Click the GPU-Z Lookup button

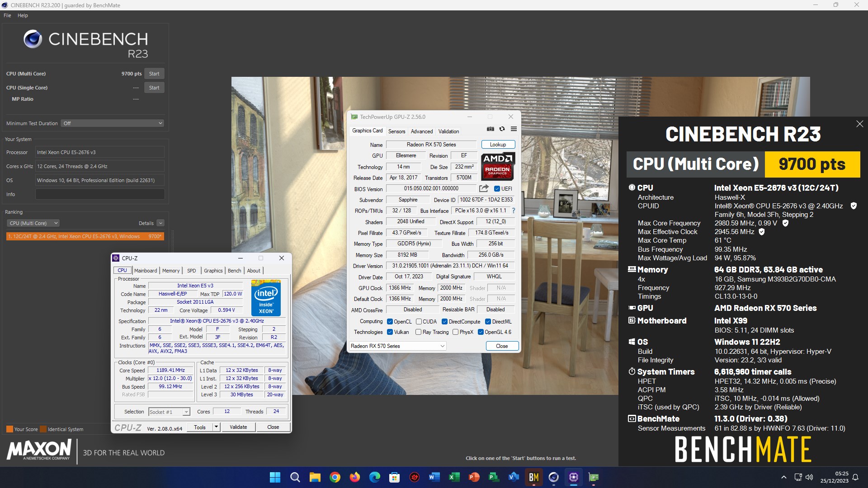(498, 145)
